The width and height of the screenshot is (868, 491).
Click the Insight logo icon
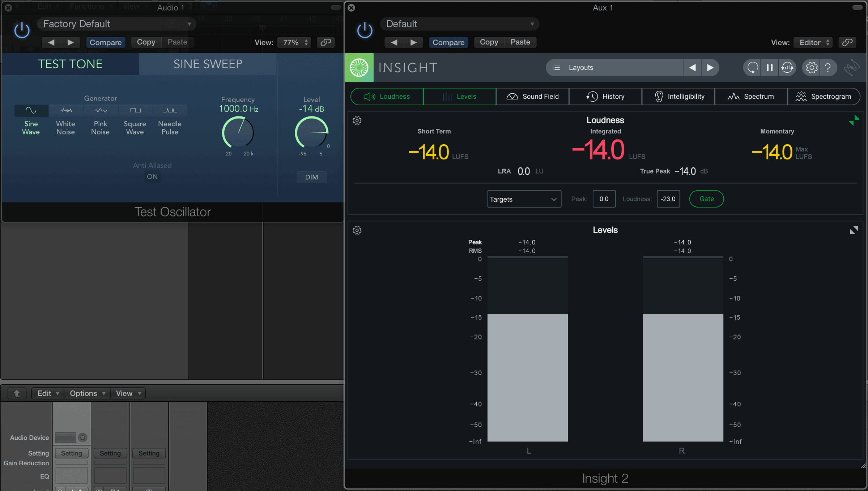(x=359, y=68)
